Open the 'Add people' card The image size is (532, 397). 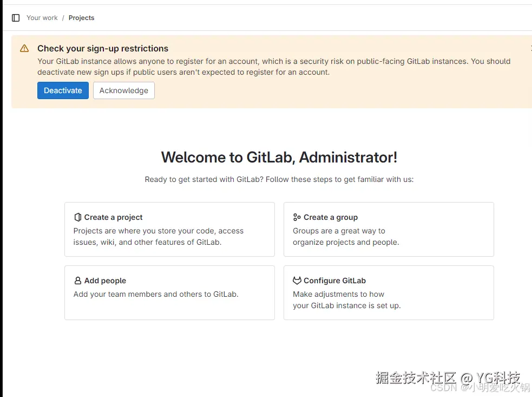tap(169, 293)
